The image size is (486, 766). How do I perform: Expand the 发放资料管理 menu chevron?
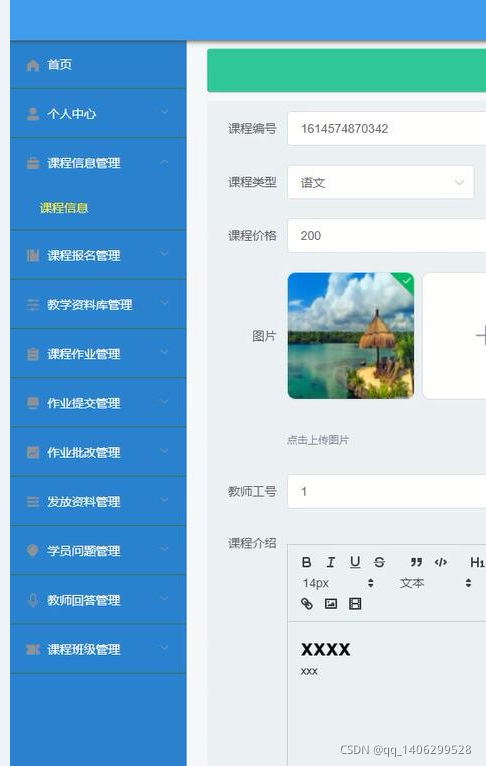click(165, 500)
